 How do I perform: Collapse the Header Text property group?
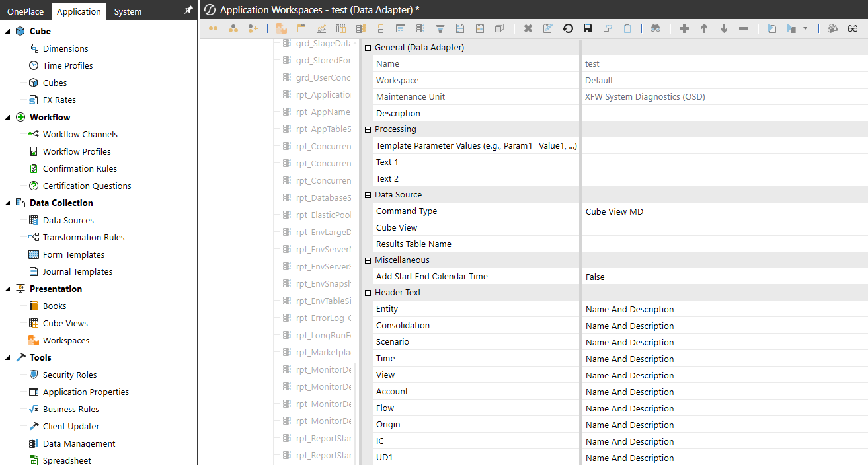click(x=368, y=293)
